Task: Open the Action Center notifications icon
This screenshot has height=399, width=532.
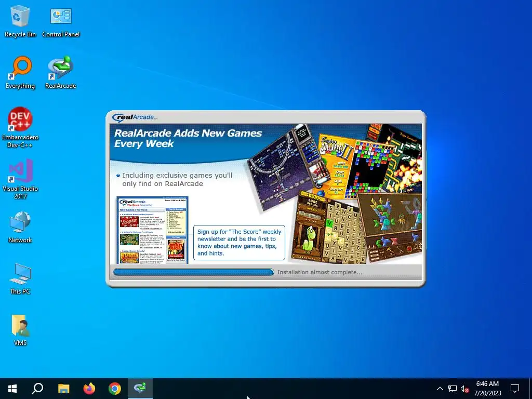Action: (515, 389)
